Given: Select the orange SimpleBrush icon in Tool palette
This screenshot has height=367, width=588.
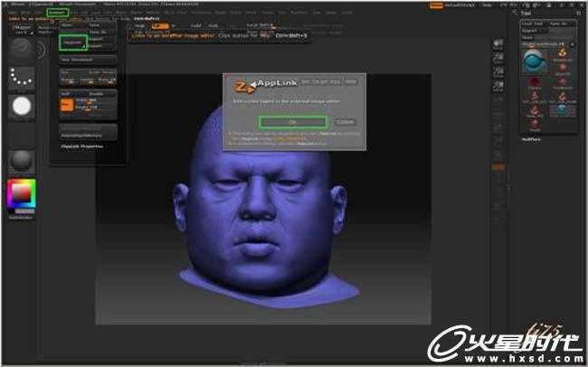Looking at the screenshot, I should (562, 55).
